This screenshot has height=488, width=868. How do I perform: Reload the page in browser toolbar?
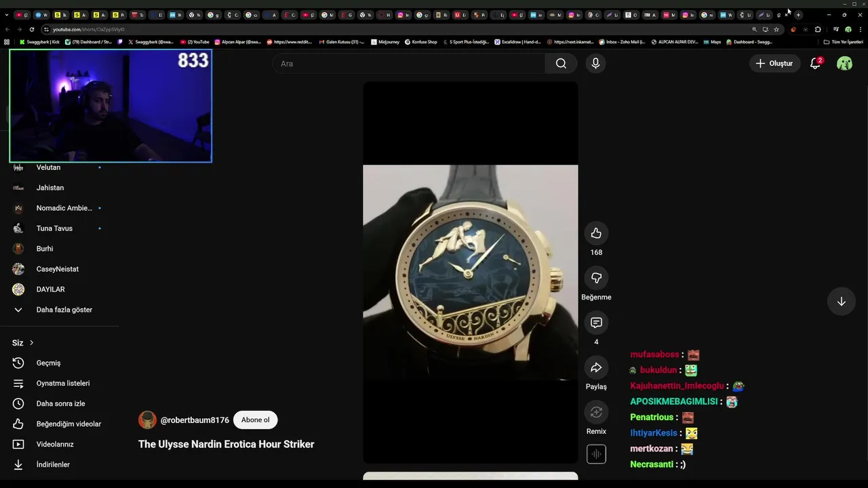(32, 29)
